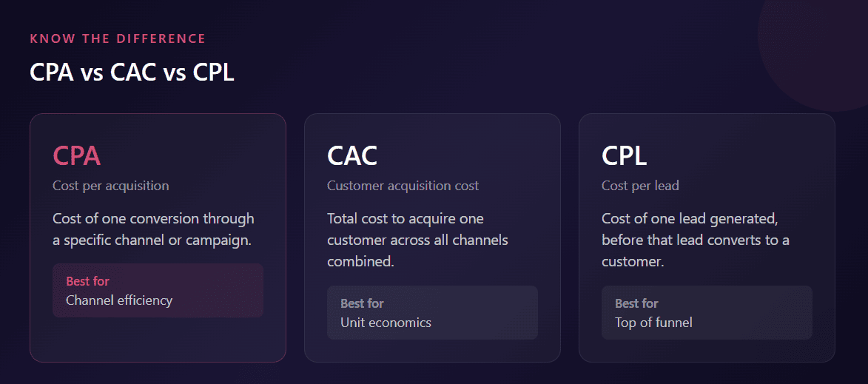Viewport: 868px width, 384px height.
Task: Click the CPL card title
Action: [x=625, y=155]
